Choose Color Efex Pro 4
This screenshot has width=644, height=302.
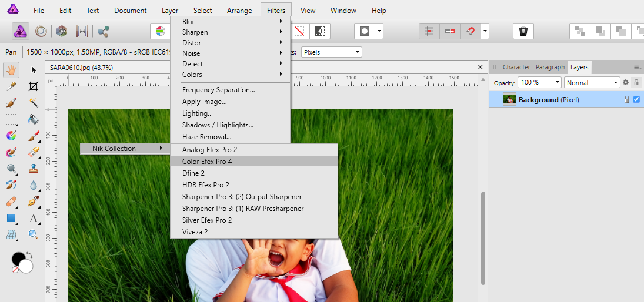(254, 162)
